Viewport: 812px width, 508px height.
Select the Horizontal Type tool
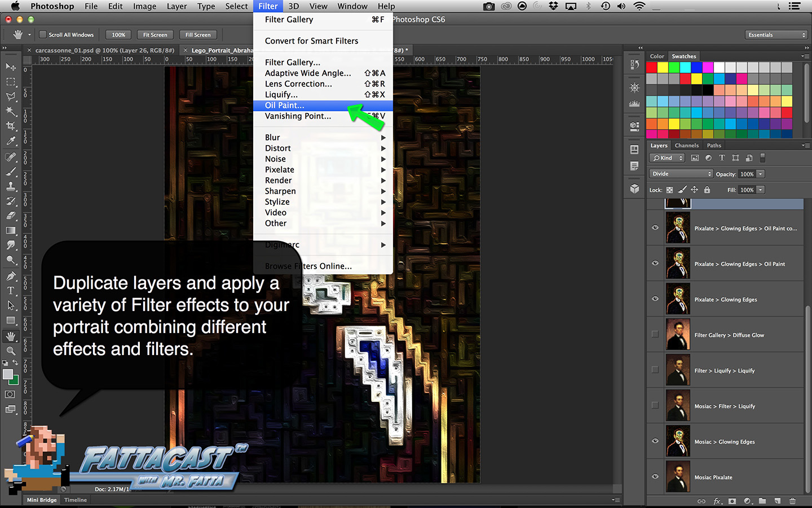[x=11, y=291]
